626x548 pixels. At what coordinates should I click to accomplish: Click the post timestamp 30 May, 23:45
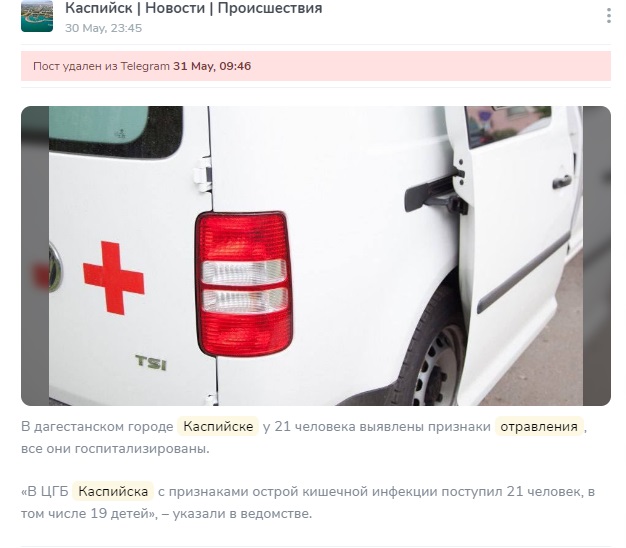[103, 28]
